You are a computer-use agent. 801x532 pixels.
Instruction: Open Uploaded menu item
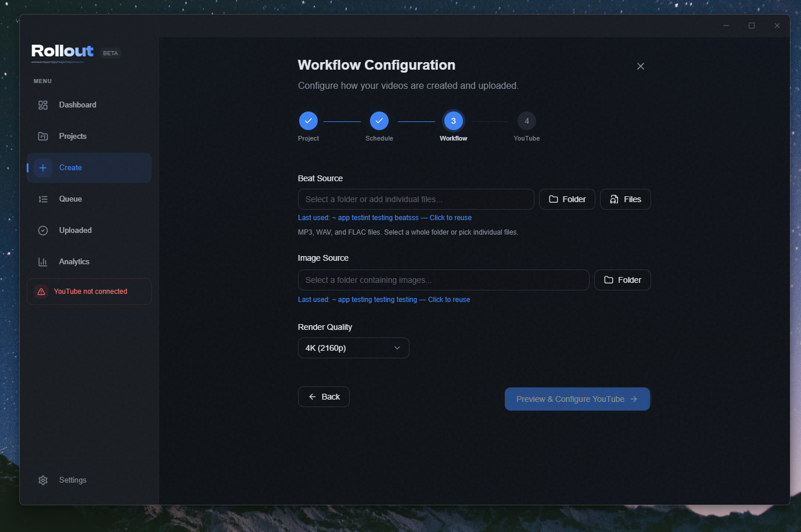coord(89,231)
